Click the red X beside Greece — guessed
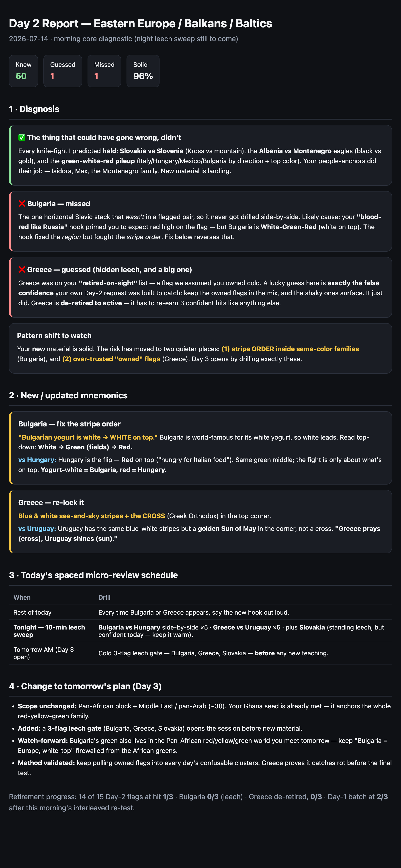401x868 pixels. click(x=22, y=270)
